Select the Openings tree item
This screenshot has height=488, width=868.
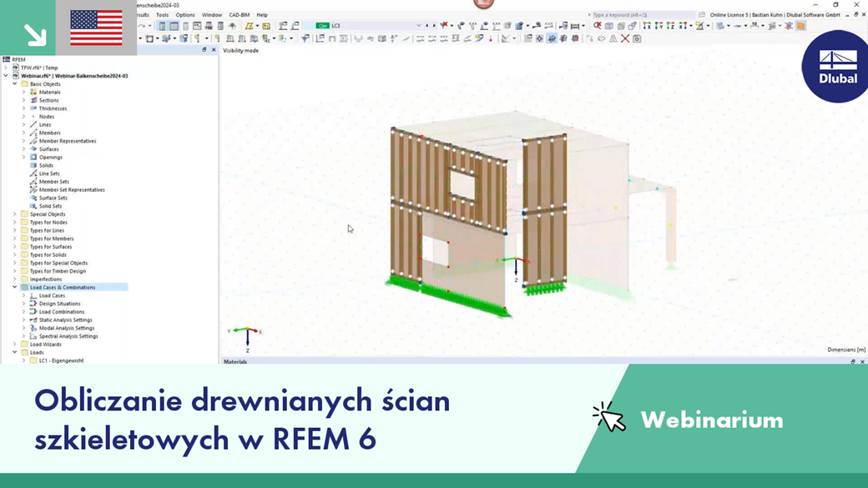coord(50,157)
